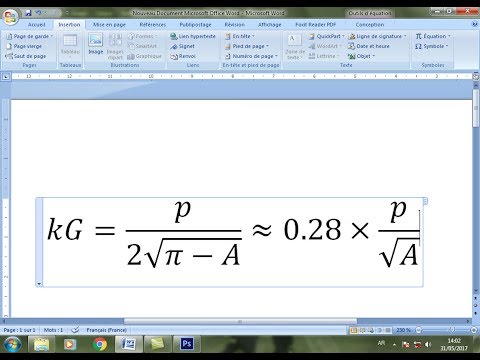Open the Foxit Reader PDF tab
This screenshot has width=480, height=360.
tap(316, 24)
